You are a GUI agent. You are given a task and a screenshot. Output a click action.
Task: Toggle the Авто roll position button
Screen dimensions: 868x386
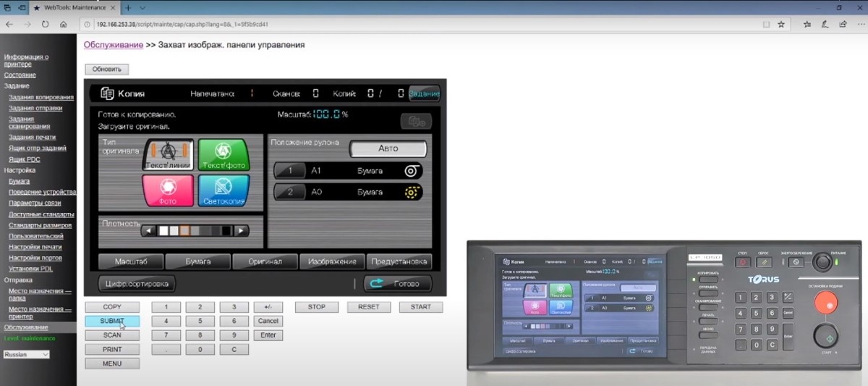click(x=388, y=148)
